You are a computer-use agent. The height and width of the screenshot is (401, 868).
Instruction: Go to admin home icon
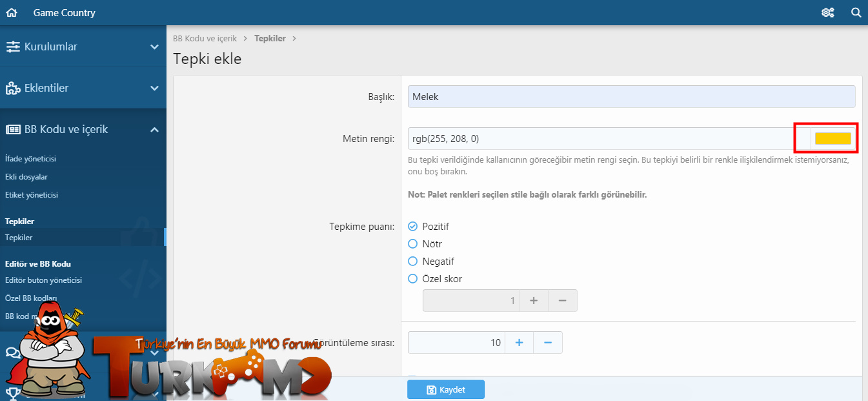(11, 12)
